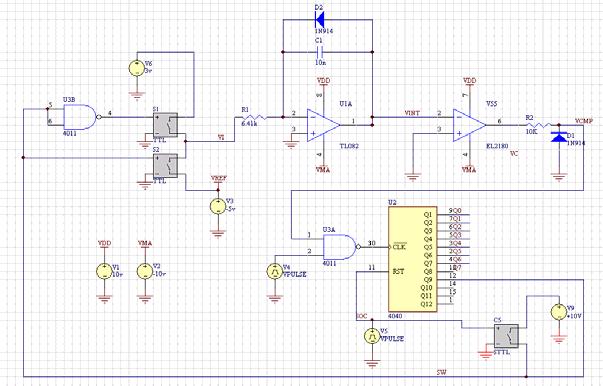Select the V6 3v voltage source

point(137,68)
